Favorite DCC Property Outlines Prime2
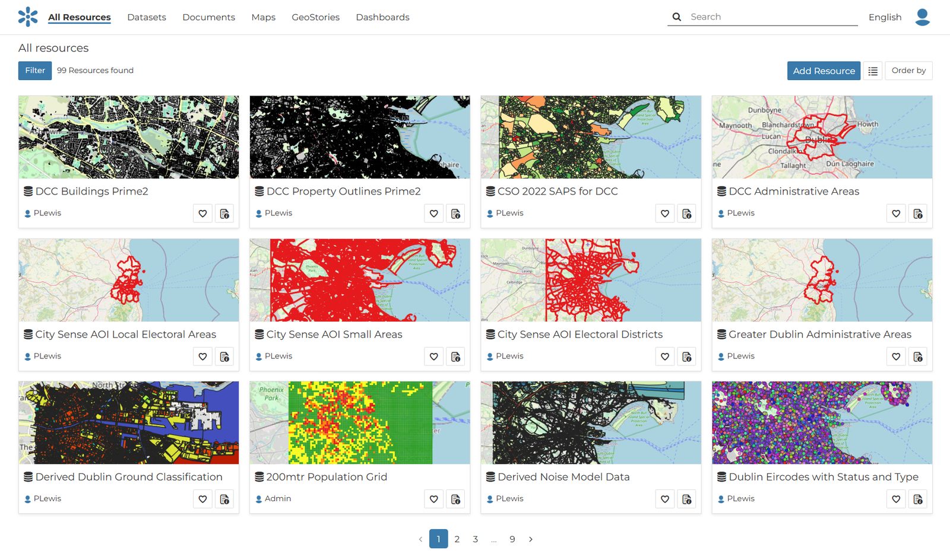Screen dimensions: 950x560 434,214
